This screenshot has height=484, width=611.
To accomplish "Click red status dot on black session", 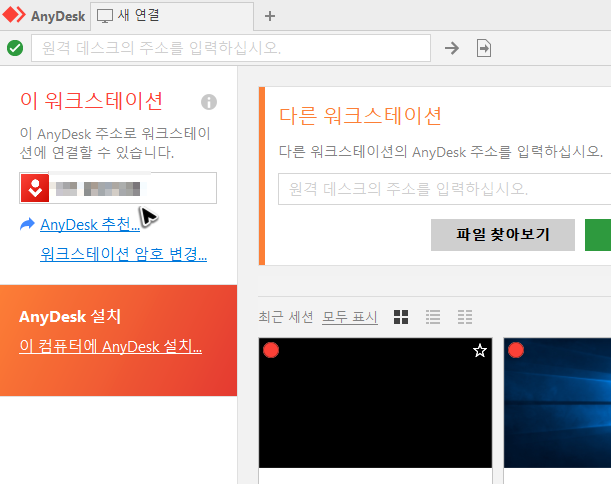I will pos(271,350).
